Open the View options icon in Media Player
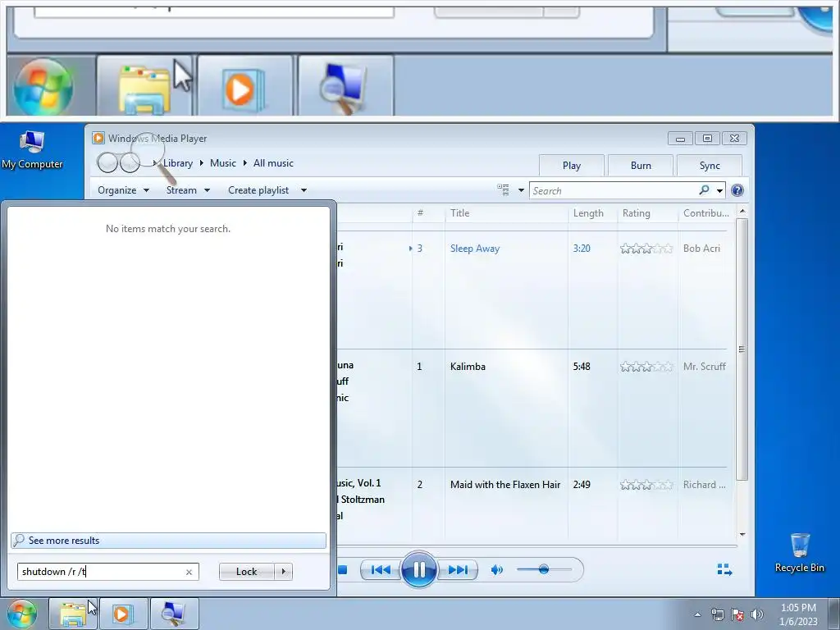The width and height of the screenshot is (840, 630). click(x=503, y=189)
